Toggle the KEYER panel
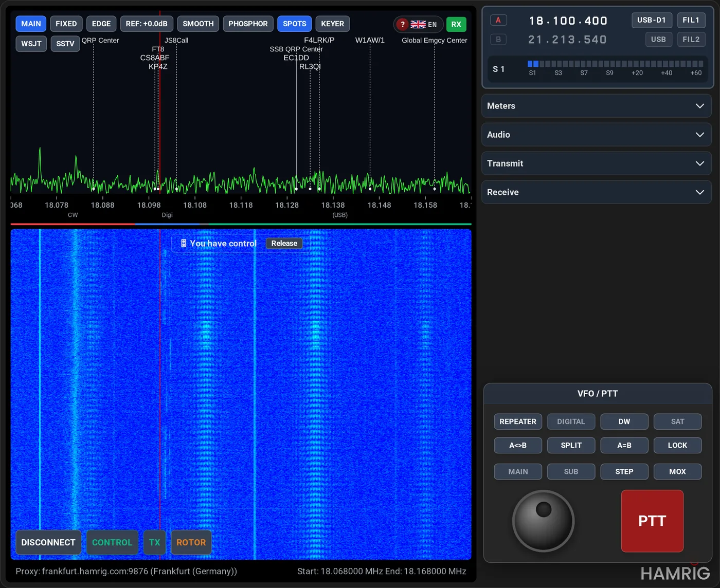This screenshot has height=588, width=720. point(332,24)
